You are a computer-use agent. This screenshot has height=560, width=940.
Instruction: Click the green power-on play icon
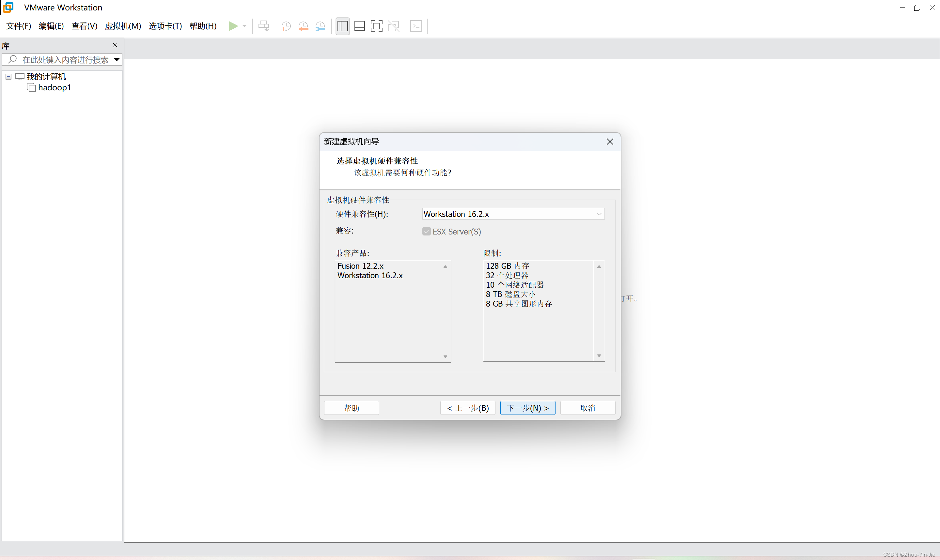click(233, 26)
